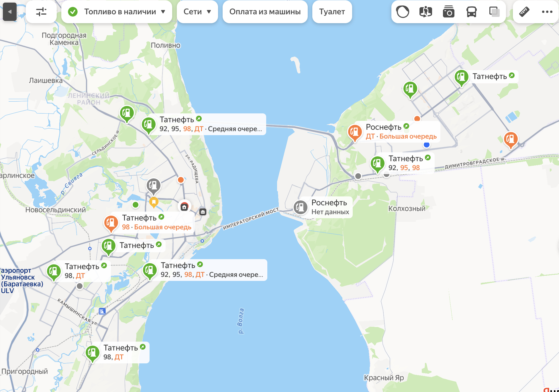The width and height of the screenshot is (559, 392).
Task: Open the filters settings sliders icon
Action: coord(41,12)
